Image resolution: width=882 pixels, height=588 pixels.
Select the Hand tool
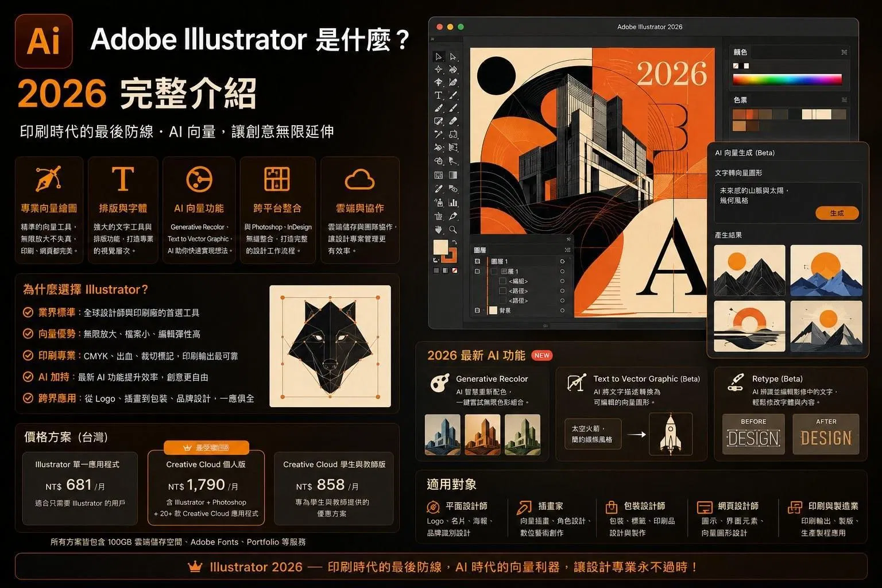439,229
